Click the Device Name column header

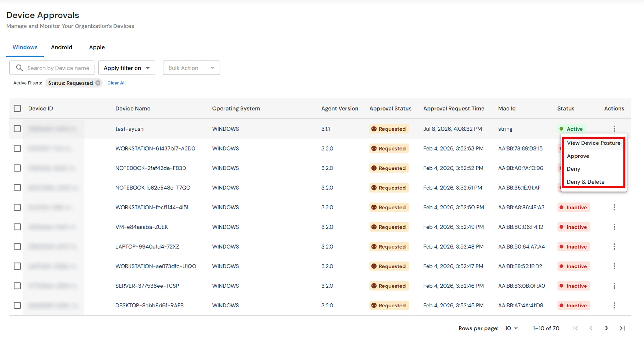point(133,108)
